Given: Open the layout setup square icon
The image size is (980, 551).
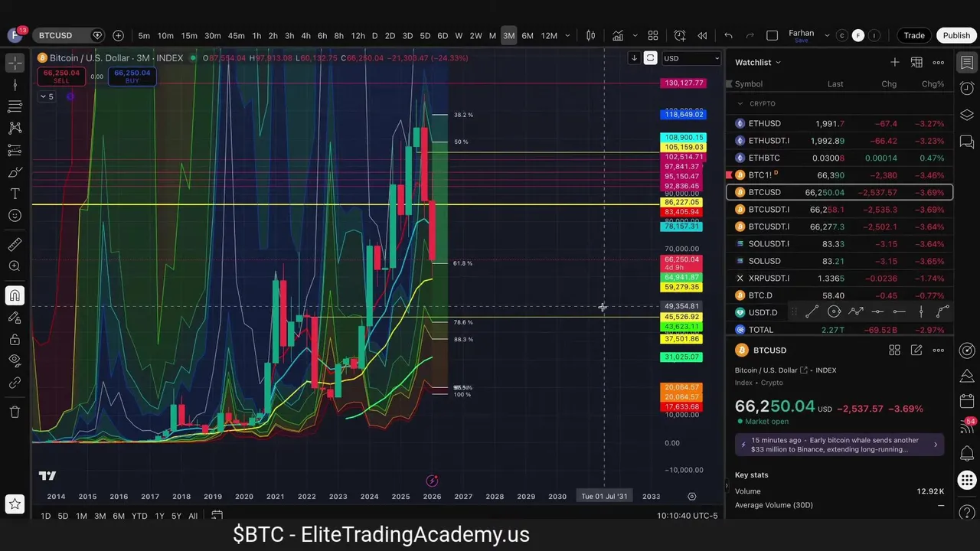Looking at the screenshot, I should click(x=772, y=35).
